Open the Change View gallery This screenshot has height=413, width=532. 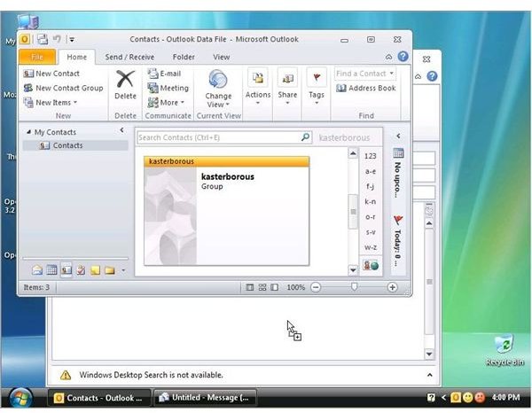tap(218, 89)
